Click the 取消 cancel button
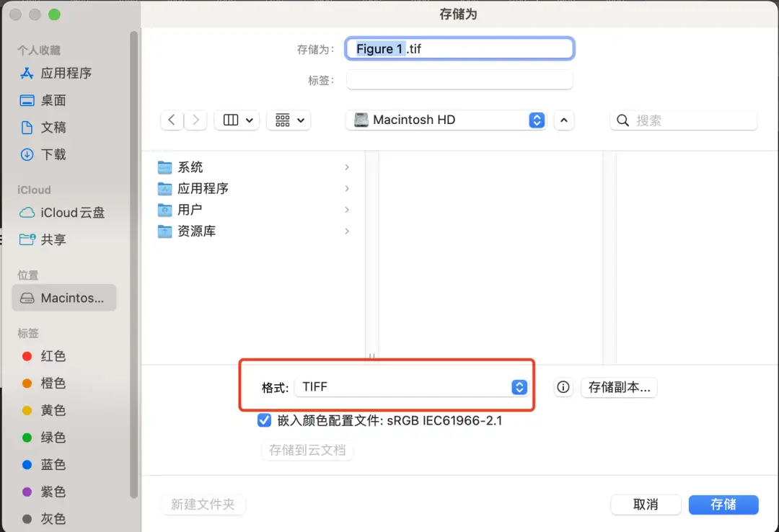 (646, 505)
